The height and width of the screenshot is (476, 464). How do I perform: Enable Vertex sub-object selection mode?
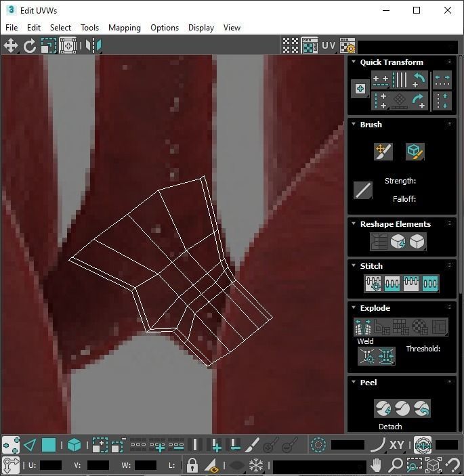pyautogui.click(x=11, y=446)
